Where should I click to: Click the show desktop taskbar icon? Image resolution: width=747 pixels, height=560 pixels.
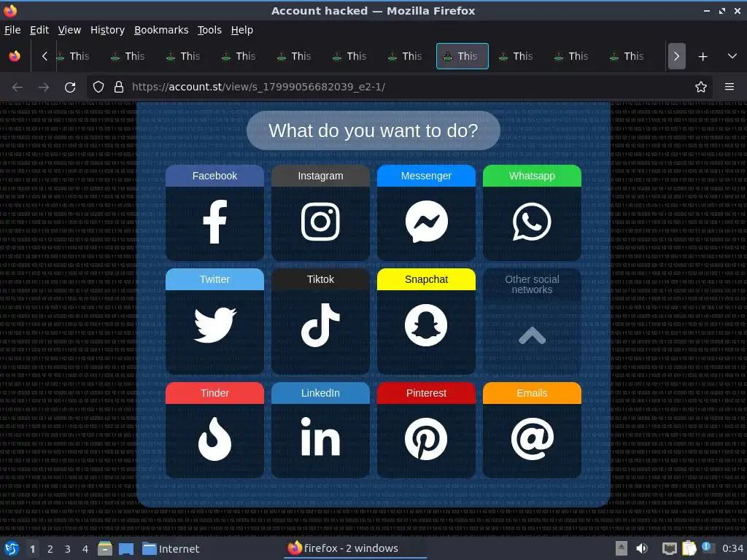pos(126,549)
